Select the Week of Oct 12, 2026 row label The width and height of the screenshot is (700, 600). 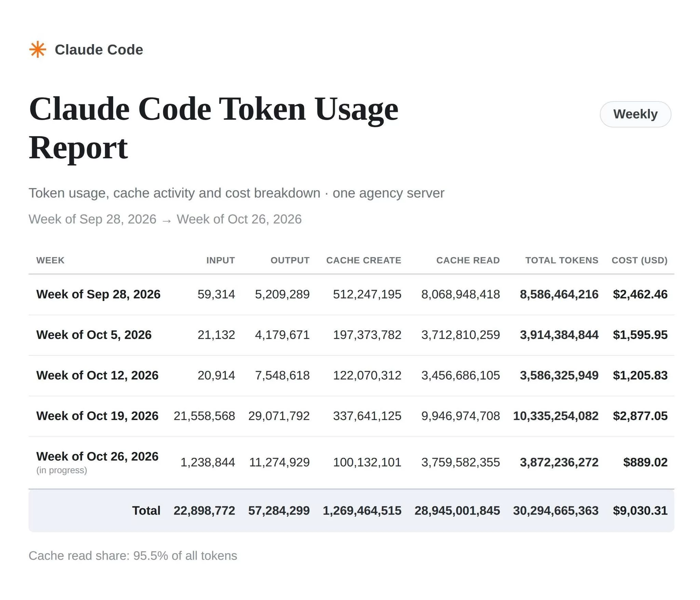[97, 375]
